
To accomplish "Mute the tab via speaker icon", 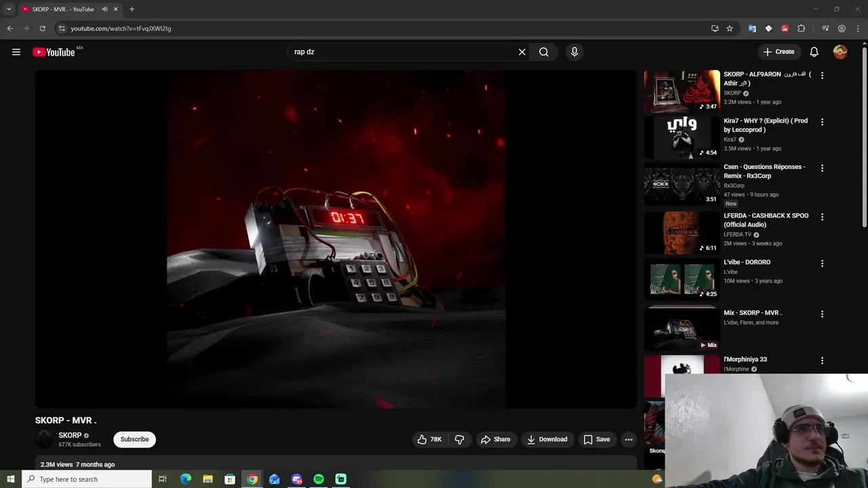I will (x=104, y=9).
